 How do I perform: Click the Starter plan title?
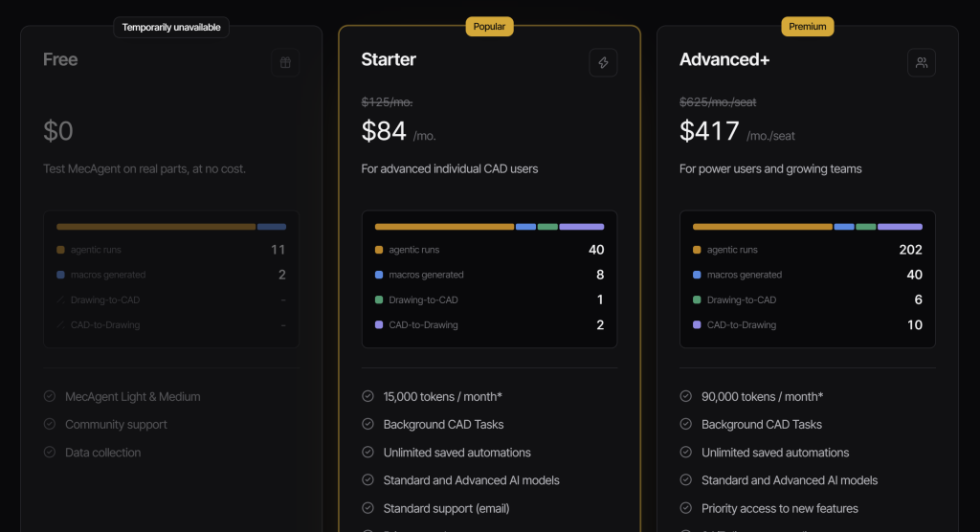[389, 59]
